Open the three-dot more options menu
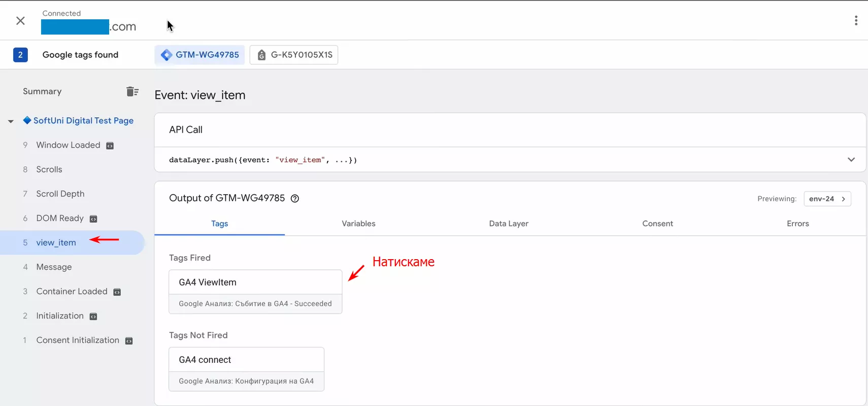The height and width of the screenshot is (406, 868). click(x=856, y=20)
